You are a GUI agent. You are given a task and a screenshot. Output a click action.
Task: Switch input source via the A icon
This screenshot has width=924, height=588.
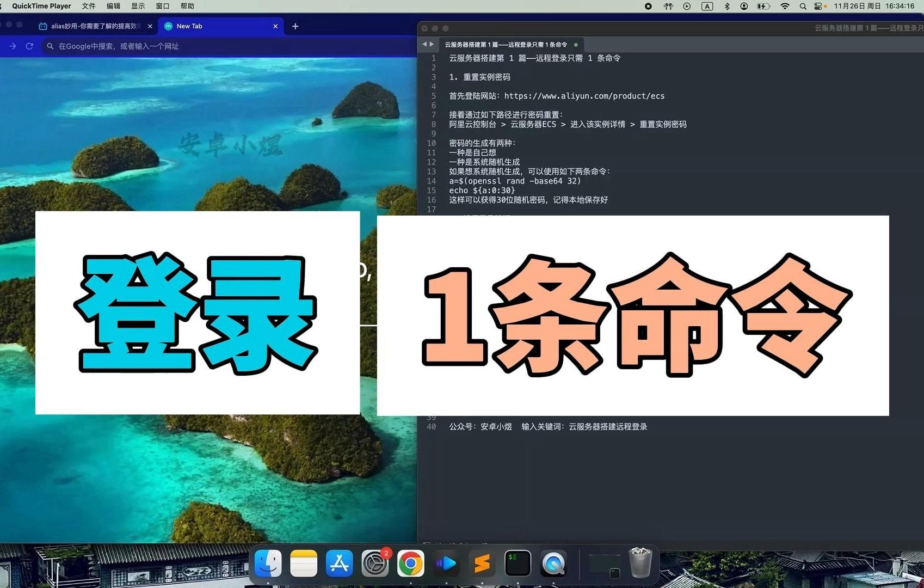[x=707, y=6]
